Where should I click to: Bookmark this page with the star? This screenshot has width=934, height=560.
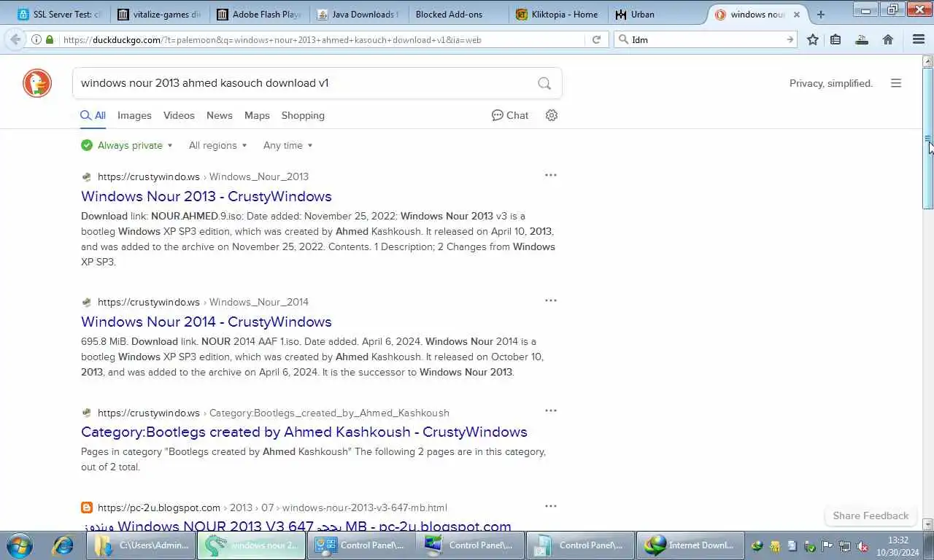[x=813, y=39]
